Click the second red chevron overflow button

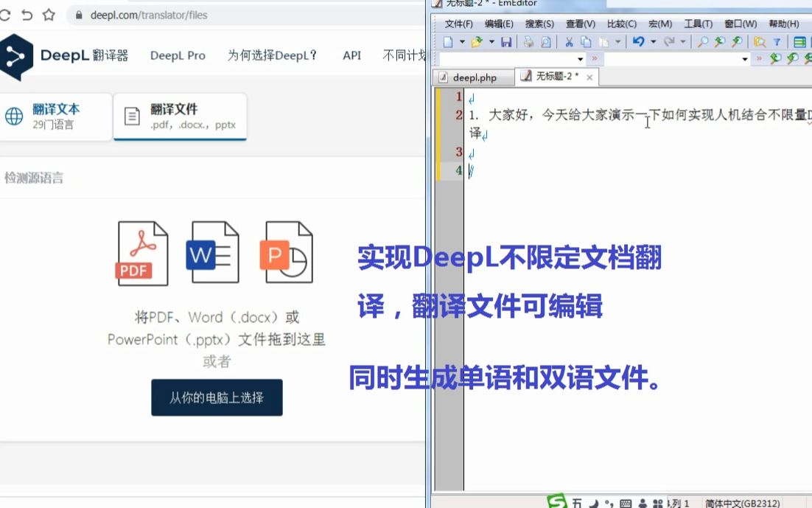(x=759, y=58)
